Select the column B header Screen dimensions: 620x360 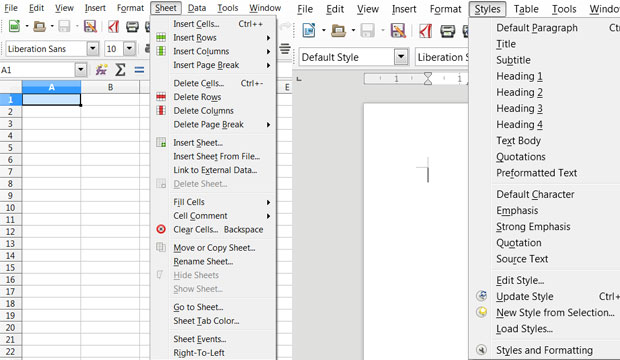tap(110, 87)
